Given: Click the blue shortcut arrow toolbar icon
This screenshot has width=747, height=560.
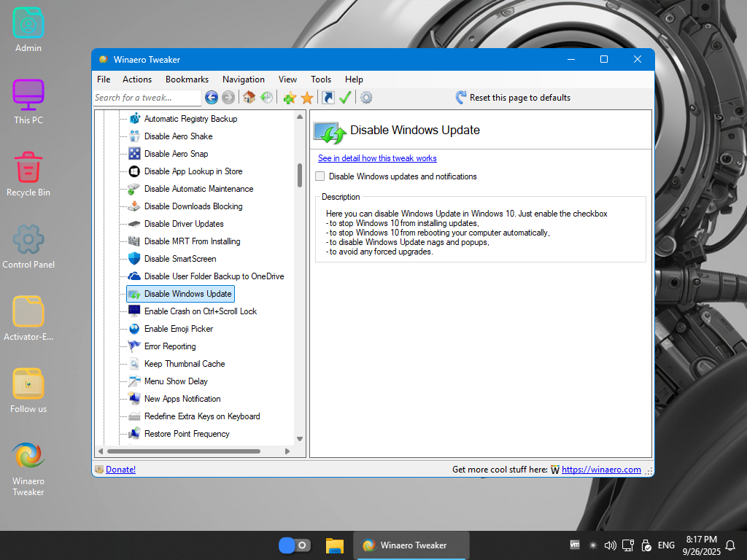Looking at the screenshot, I should pos(328,98).
